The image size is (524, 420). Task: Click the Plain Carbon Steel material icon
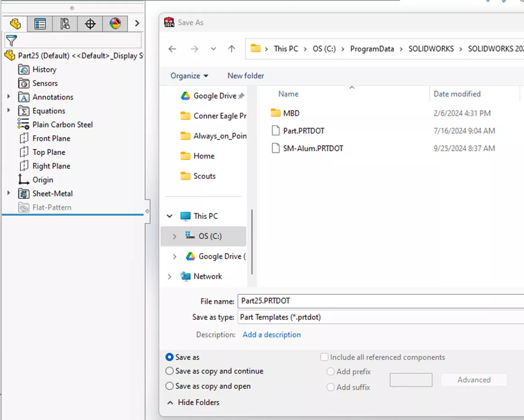[x=23, y=124]
